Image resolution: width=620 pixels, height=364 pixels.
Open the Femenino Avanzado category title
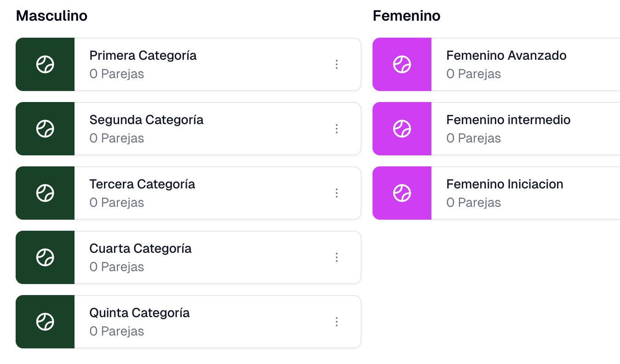pos(506,56)
